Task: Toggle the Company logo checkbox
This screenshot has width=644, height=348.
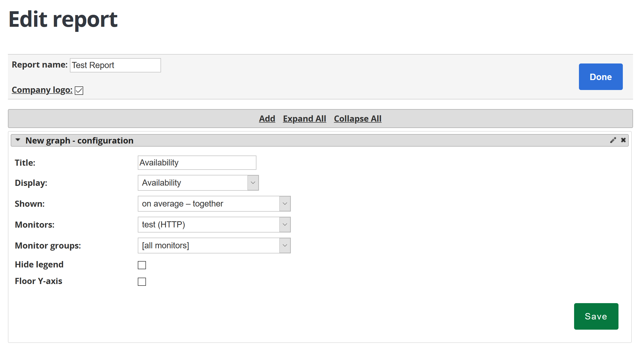Action: click(x=79, y=91)
